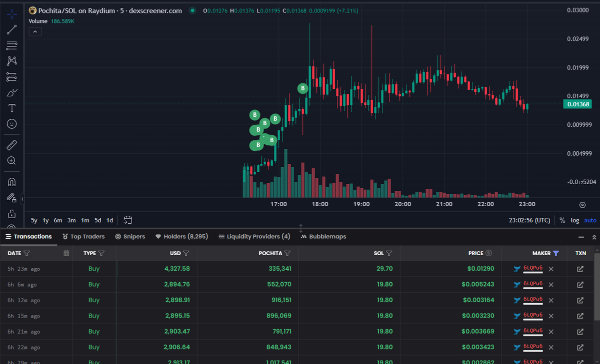Open transaction link for $0.003164 row
Screen dimensions: 600x364
point(580,300)
